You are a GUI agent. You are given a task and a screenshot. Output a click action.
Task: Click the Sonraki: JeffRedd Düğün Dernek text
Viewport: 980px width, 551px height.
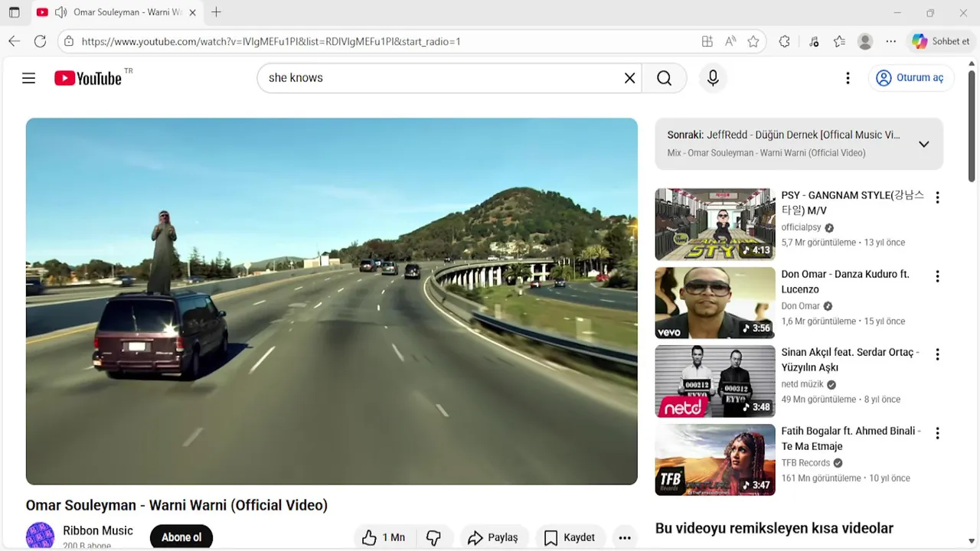(783, 135)
